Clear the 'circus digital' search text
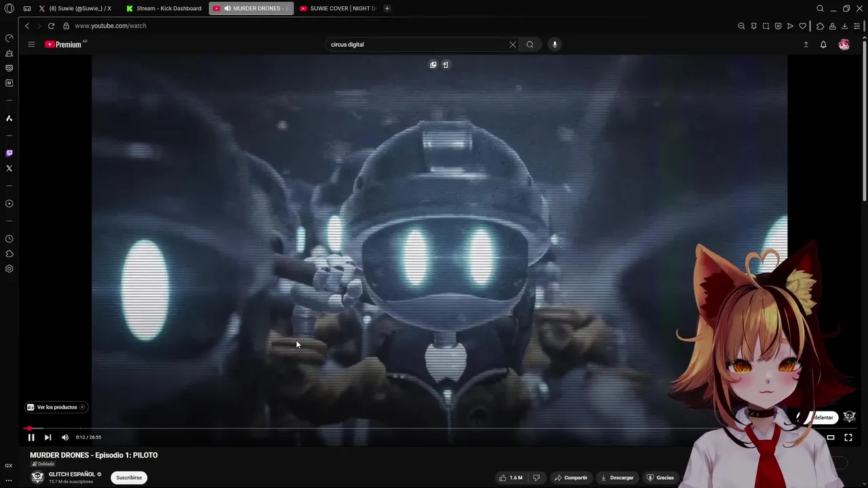Image resolution: width=868 pixels, height=488 pixels. [513, 45]
